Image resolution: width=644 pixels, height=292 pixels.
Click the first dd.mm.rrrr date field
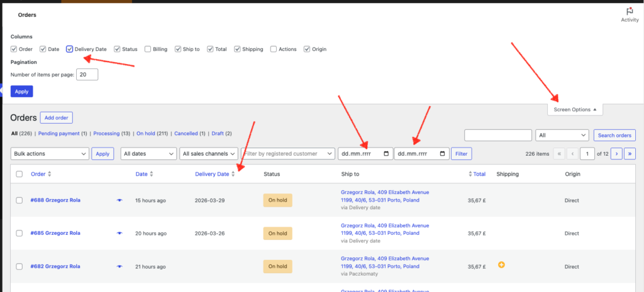click(365, 154)
